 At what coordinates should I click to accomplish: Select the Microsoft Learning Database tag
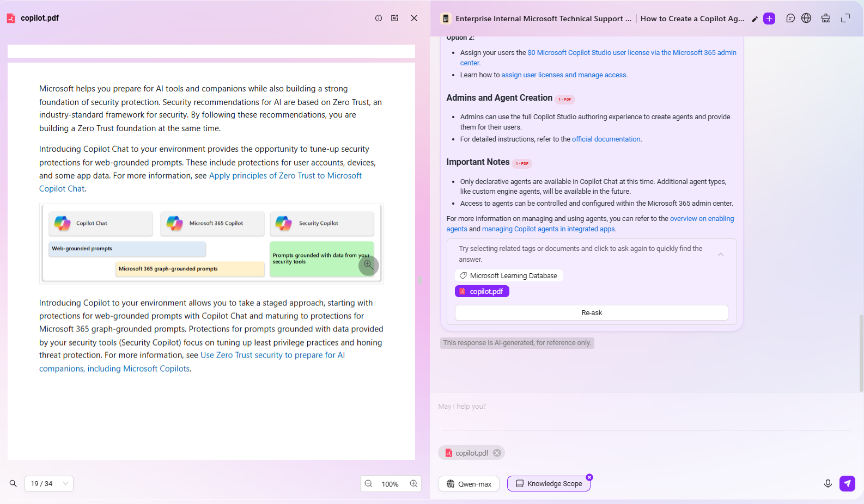(x=509, y=276)
